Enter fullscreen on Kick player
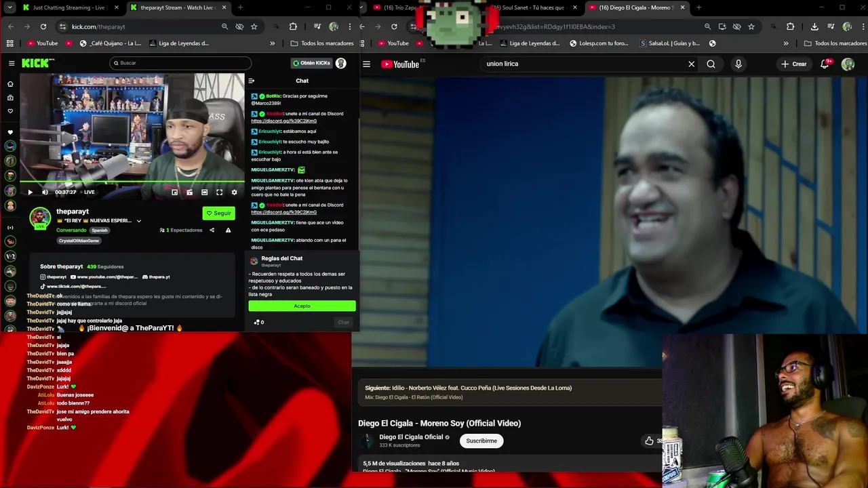 pos(219,192)
